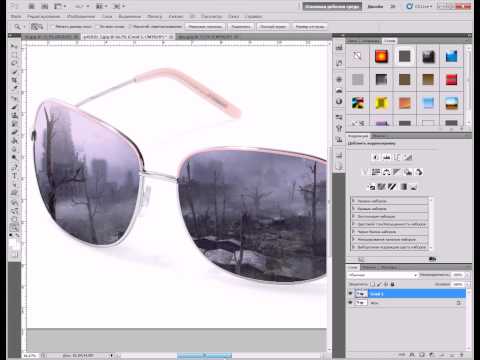The height and width of the screenshot is (360, 480).
Task: Open the Окно menu
Action: 233,16
